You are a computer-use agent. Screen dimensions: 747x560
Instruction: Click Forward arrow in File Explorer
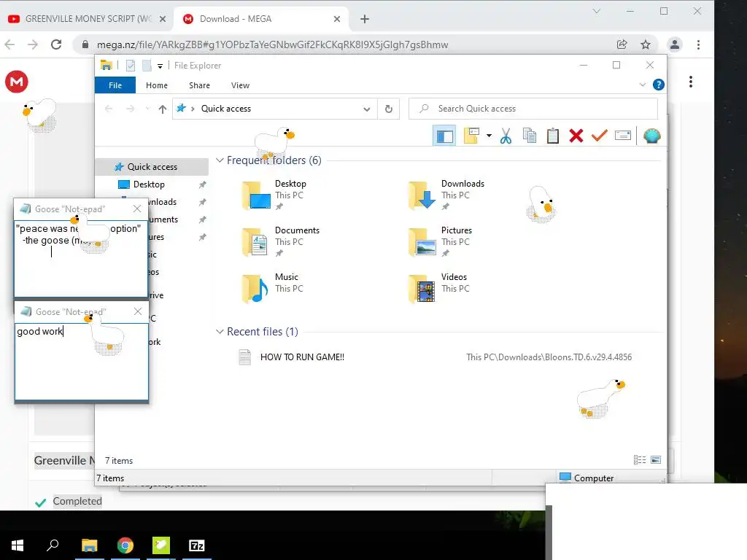pos(130,109)
